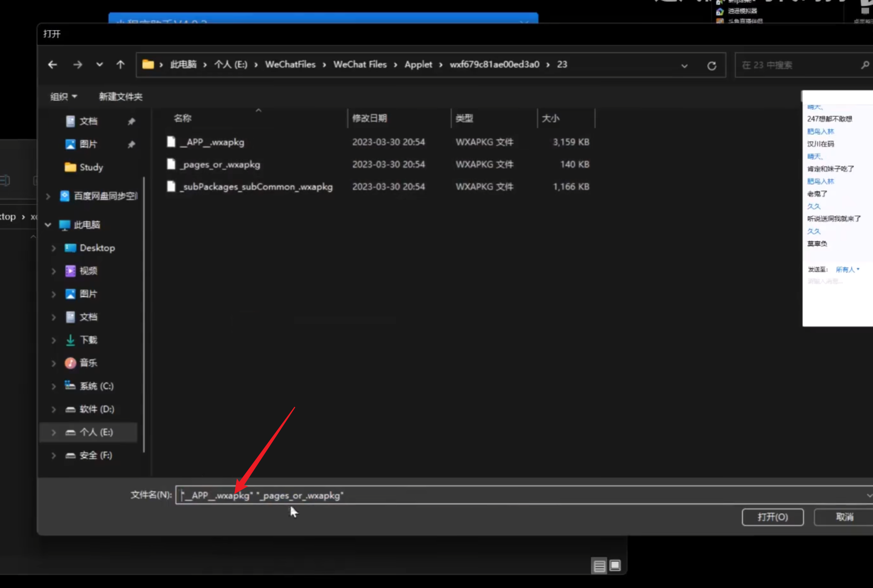Click folder icon in address bar
The image size is (873, 588).
coord(148,65)
